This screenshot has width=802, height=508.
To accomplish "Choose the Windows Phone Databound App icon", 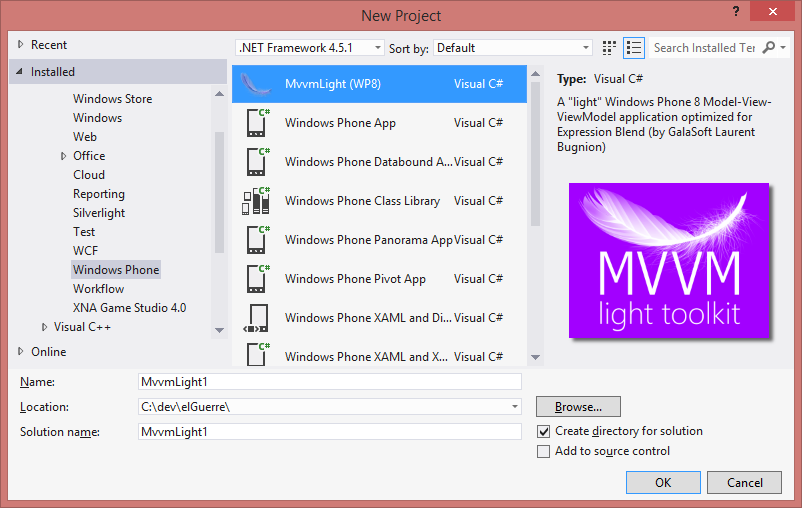I will coord(257,162).
